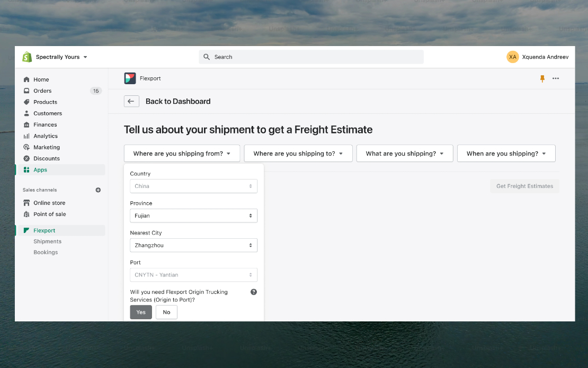Image resolution: width=588 pixels, height=368 pixels.
Task: Open the XA user avatar
Action: pos(513,57)
